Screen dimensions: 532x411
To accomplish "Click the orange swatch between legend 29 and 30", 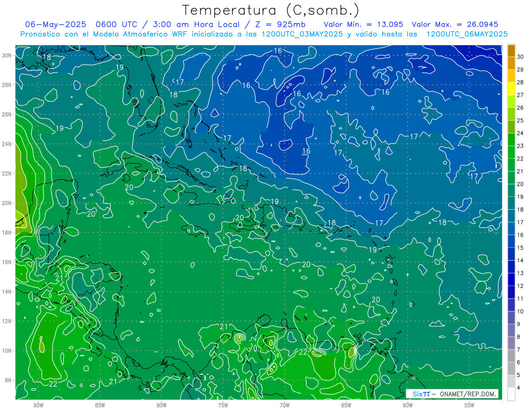I will click(x=511, y=63).
